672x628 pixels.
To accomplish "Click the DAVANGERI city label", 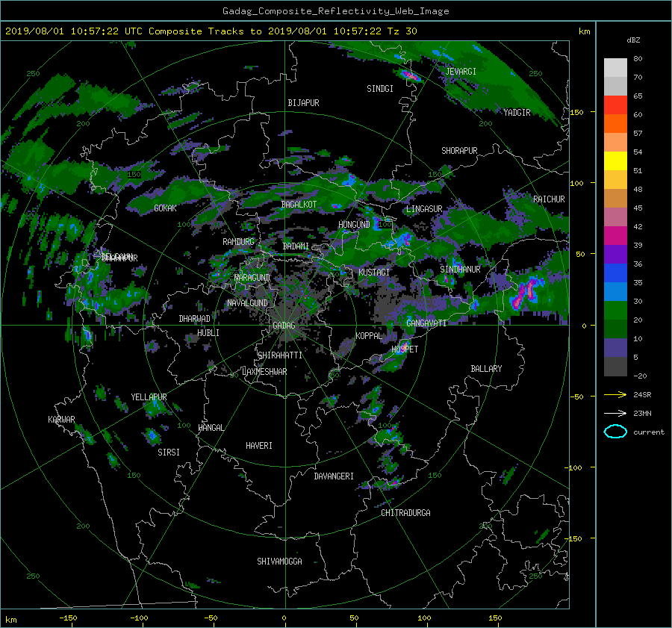I will 334,476.
